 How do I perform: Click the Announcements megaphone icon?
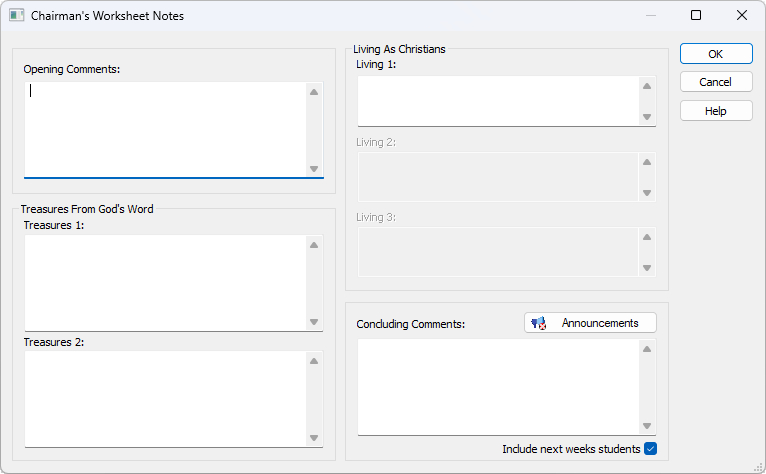click(x=538, y=323)
